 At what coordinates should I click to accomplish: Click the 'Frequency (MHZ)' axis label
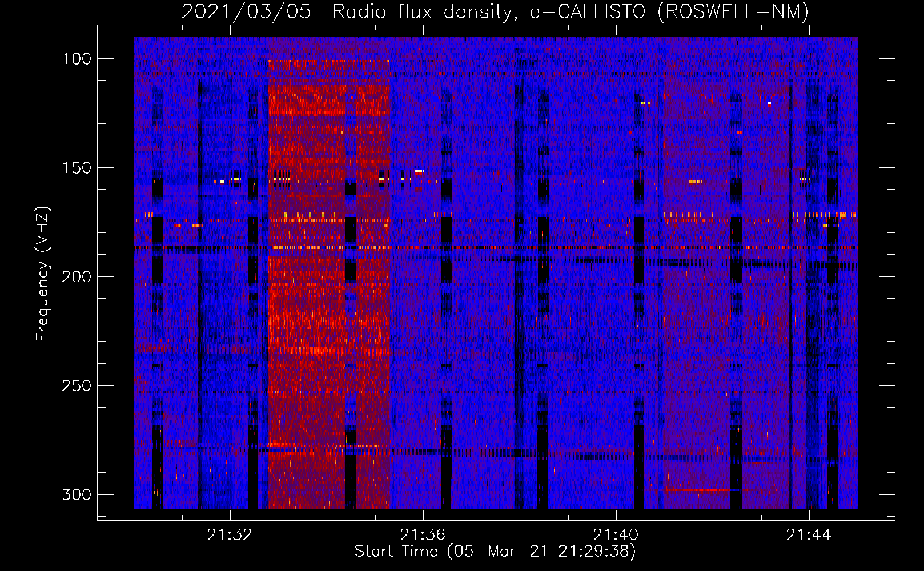43,274
